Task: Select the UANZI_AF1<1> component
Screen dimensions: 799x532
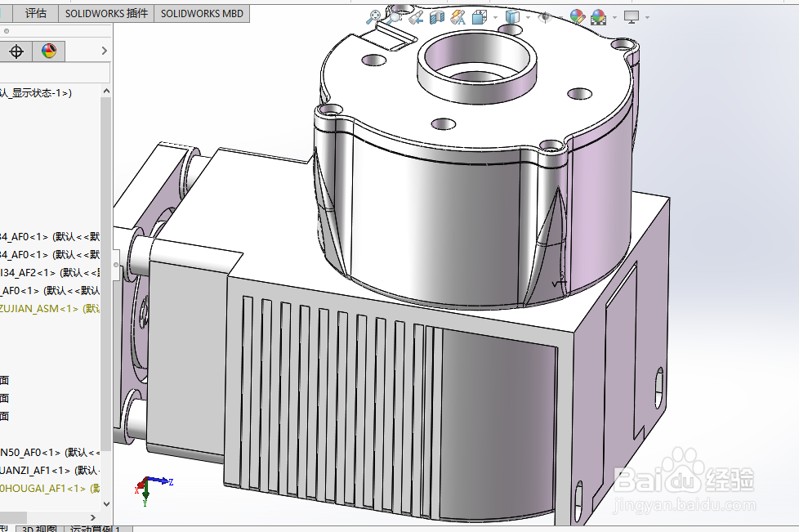Action: 50,471
